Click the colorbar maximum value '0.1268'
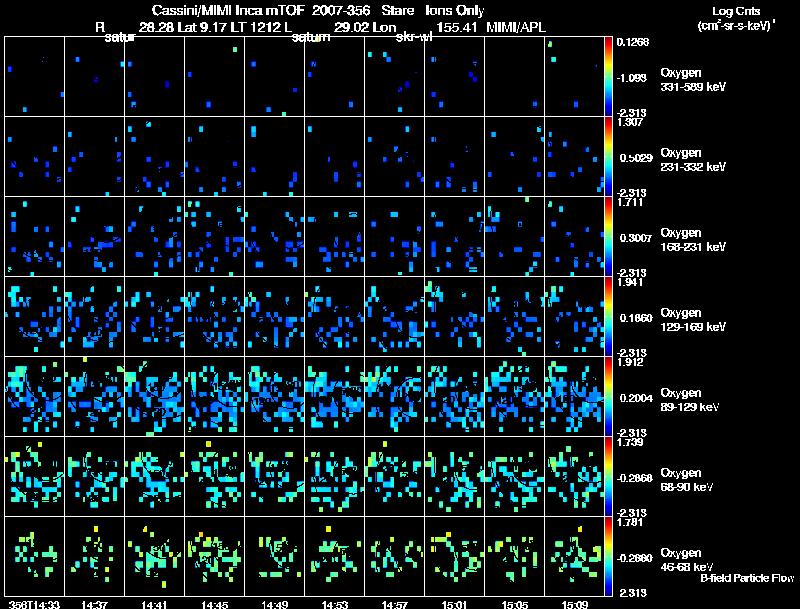 click(633, 42)
